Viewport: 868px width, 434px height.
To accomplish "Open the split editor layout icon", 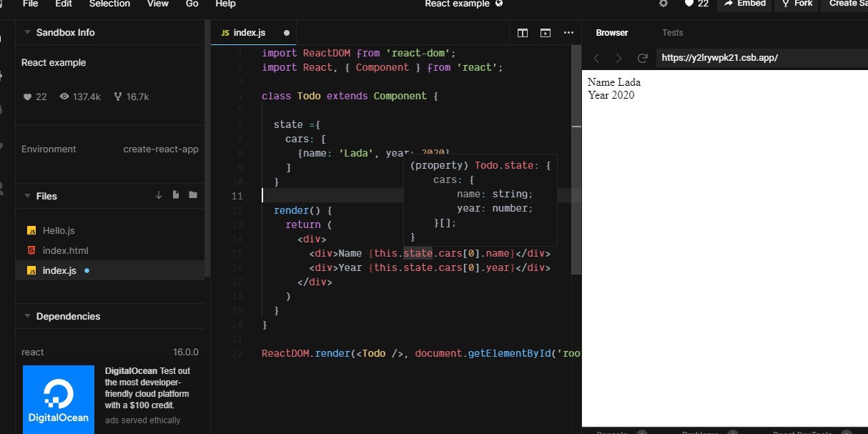I will 523,33.
